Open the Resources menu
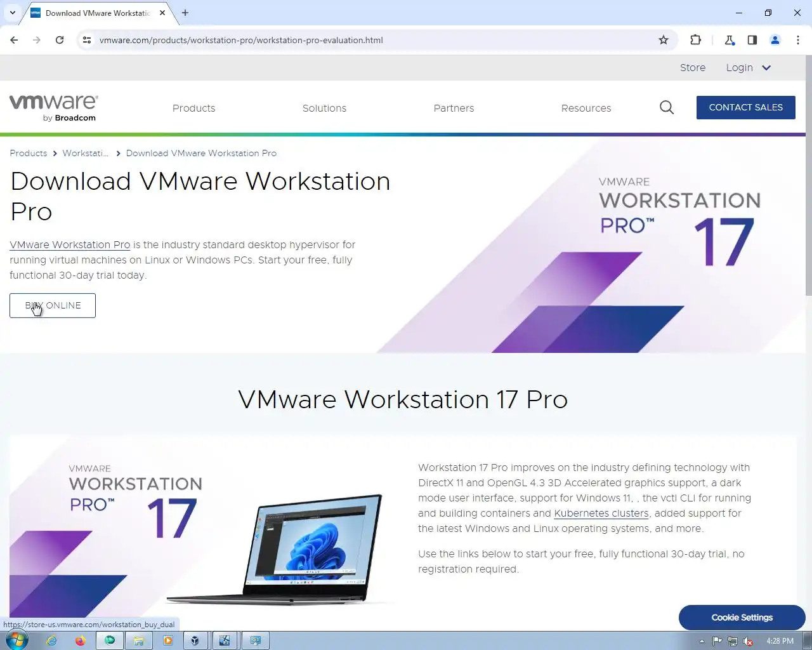 pos(586,108)
